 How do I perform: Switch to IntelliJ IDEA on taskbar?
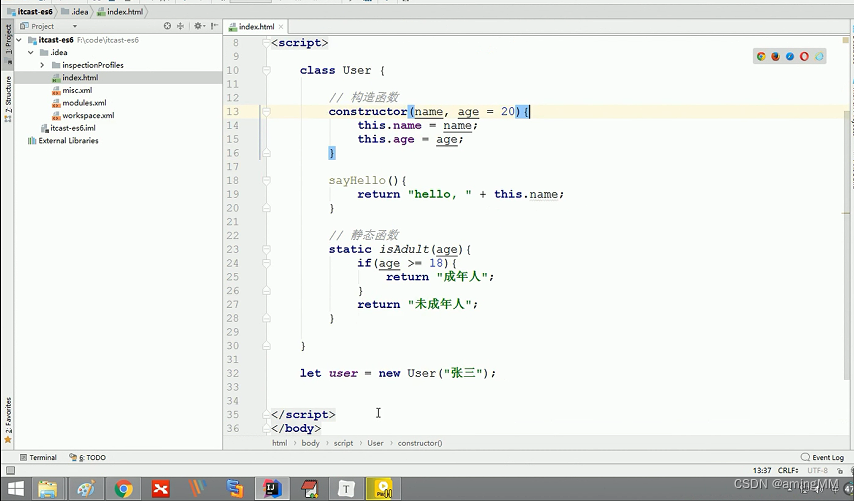pyautogui.click(x=272, y=489)
